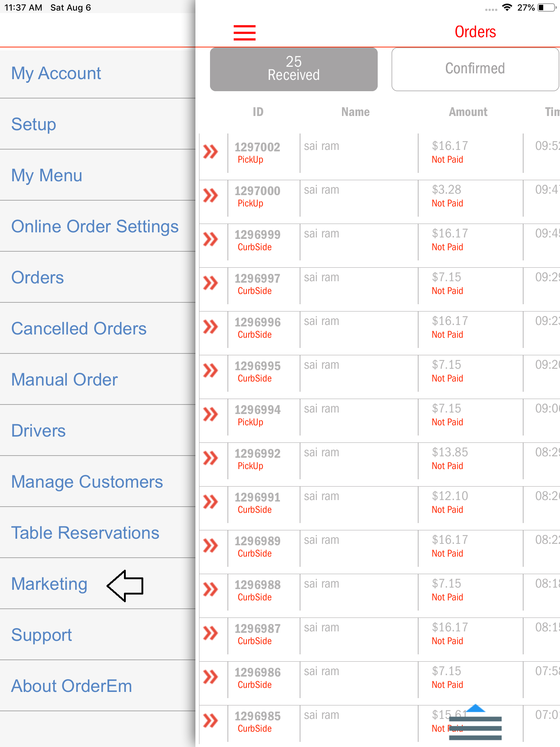Select the 25 Received tab
The image size is (560, 747).
pos(293,69)
